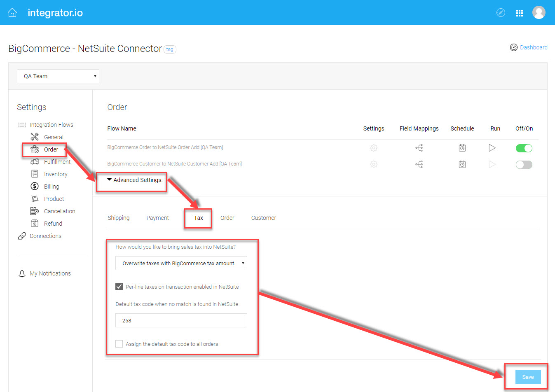Uncheck Per-line taxes on transaction checkbox

tap(119, 287)
